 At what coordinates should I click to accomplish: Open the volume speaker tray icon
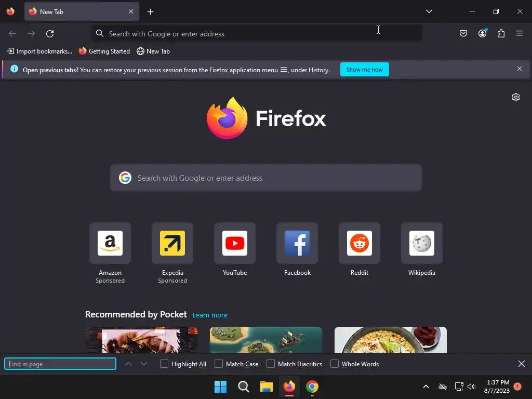point(471,387)
